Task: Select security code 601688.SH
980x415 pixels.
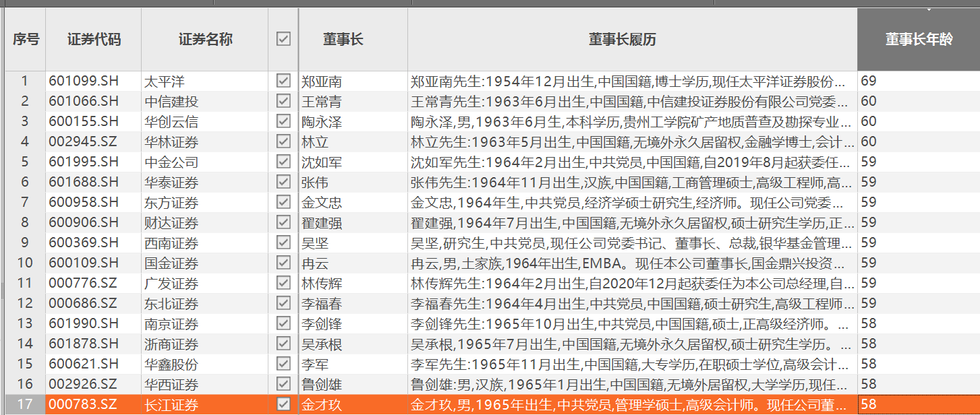Action: click(x=84, y=183)
